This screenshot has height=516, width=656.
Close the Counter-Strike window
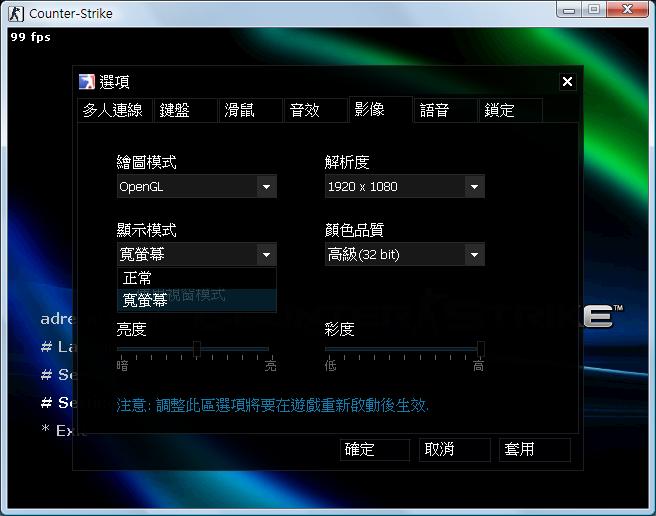point(627,10)
